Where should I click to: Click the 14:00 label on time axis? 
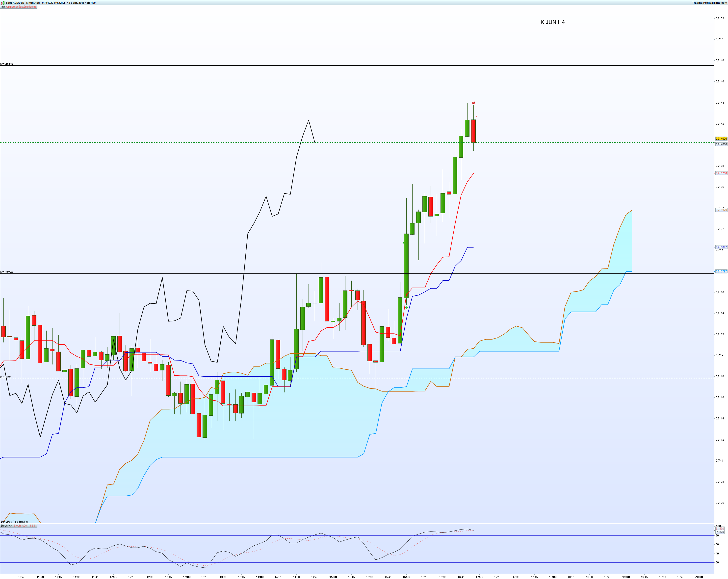tap(260, 577)
